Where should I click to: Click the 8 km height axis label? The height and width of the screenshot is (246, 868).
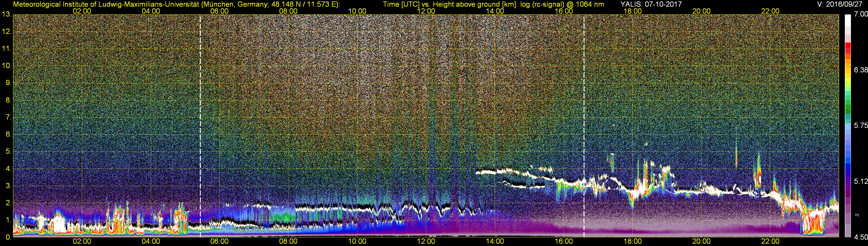pyautogui.click(x=8, y=100)
